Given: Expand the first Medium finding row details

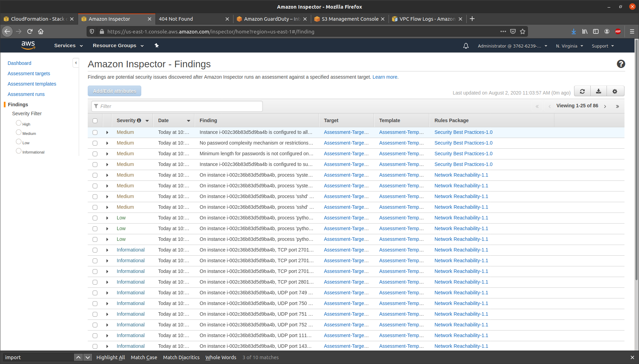Looking at the screenshot, I should click(107, 132).
